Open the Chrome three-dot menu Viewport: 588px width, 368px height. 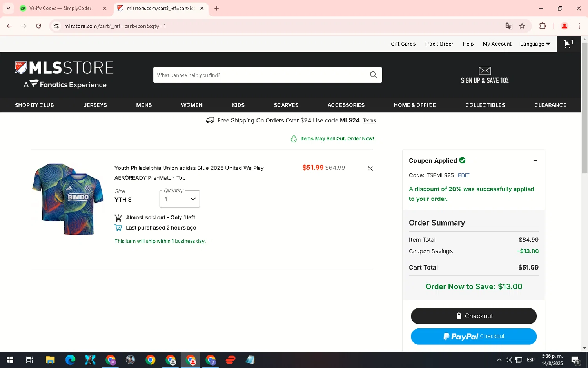coord(579,26)
